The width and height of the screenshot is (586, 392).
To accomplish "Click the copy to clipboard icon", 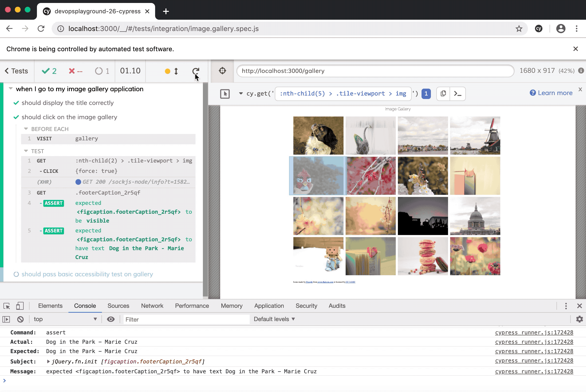I will pyautogui.click(x=443, y=93).
